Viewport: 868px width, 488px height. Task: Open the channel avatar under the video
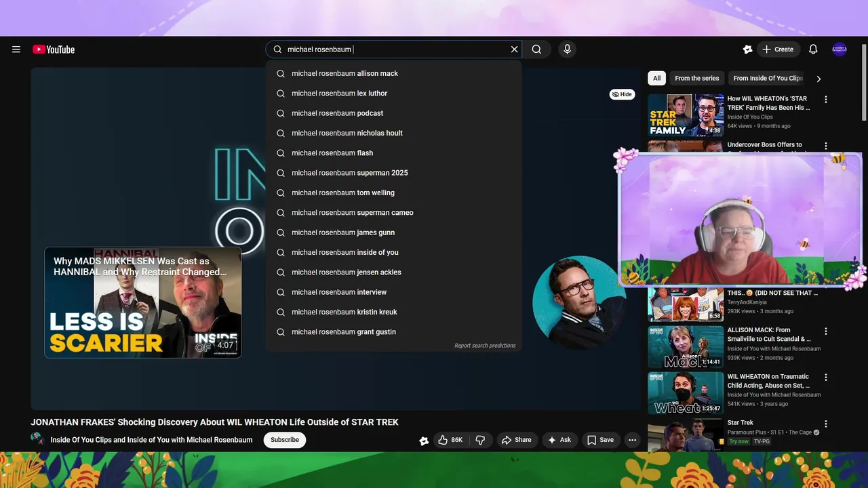(37, 440)
